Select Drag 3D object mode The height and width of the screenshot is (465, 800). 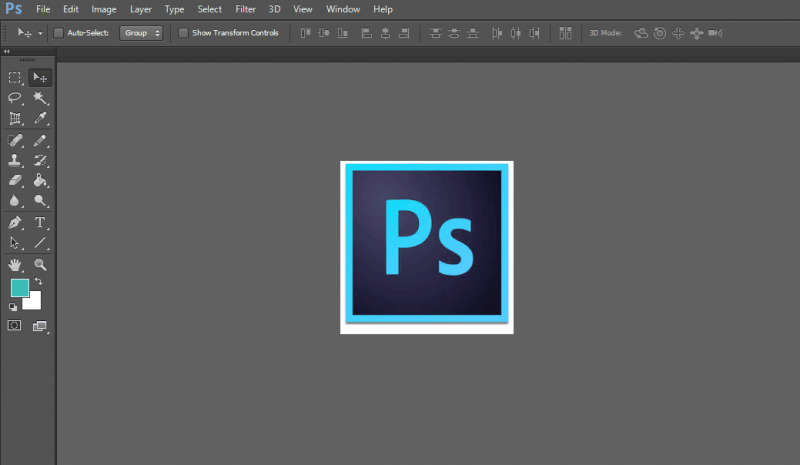(x=678, y=33)
